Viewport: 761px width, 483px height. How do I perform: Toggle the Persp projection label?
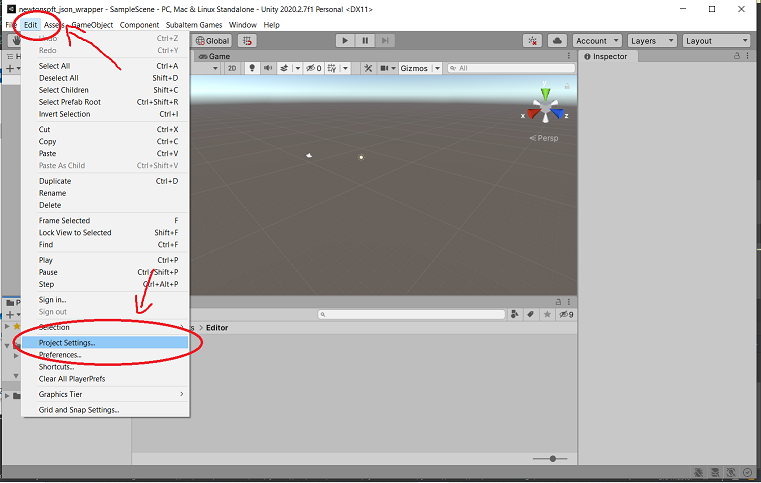[x=544, y=138]
